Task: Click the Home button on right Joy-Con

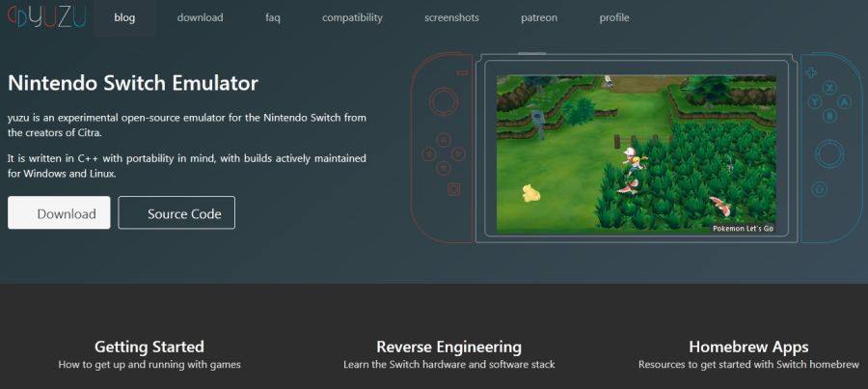Action: click(819, 188)
